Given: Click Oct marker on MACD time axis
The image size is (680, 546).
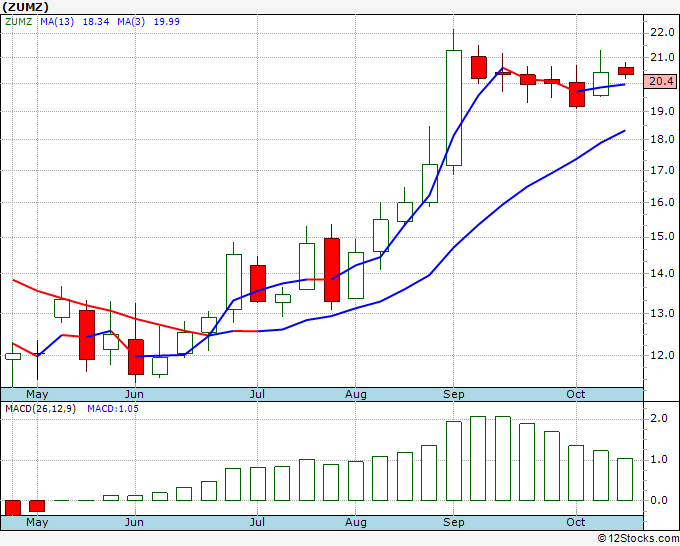Looking at the screenshot, I should coord(576,522).
